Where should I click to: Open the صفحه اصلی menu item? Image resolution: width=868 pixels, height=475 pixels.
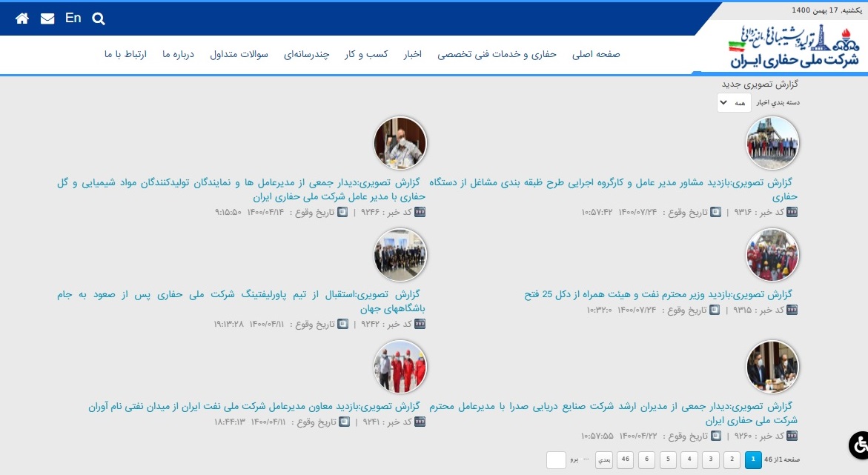click(x=596, y=54)
